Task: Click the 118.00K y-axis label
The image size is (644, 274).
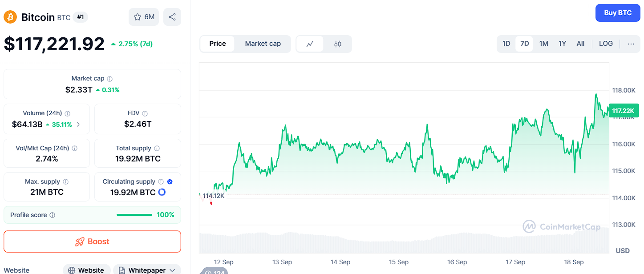Action: 624,90
